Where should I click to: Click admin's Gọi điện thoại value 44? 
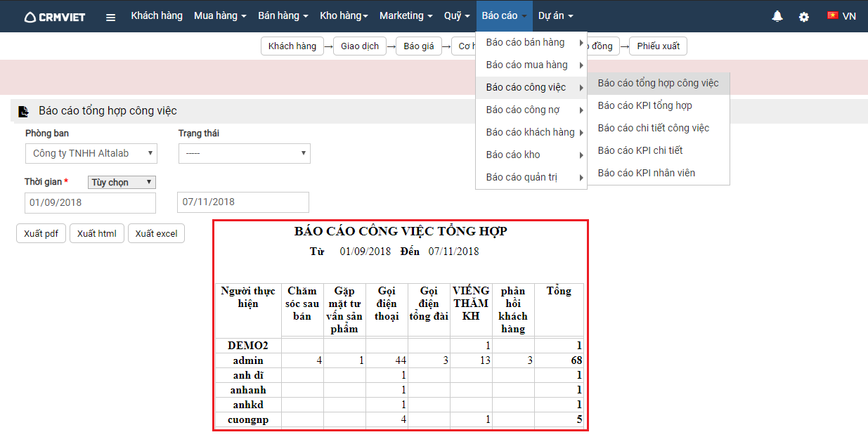399,360
